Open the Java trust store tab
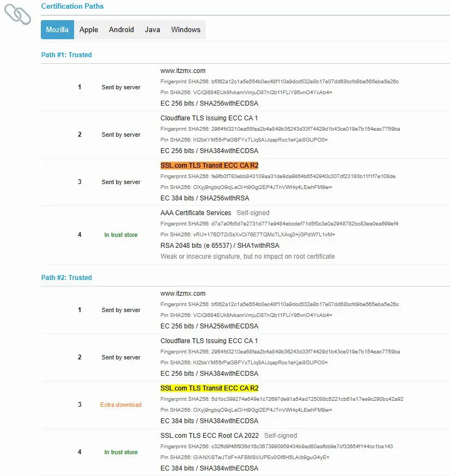The image size is (450, 476). tap(153, 30)
